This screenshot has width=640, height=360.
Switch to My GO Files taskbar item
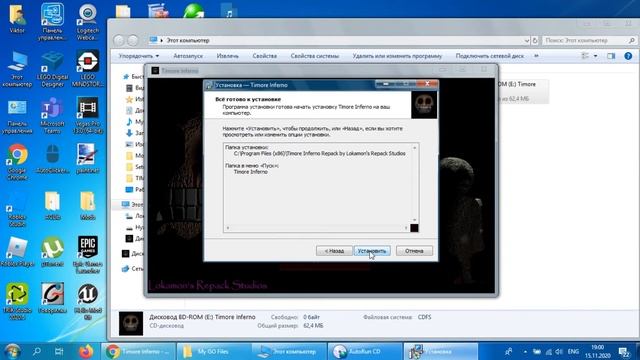(214, 351)
